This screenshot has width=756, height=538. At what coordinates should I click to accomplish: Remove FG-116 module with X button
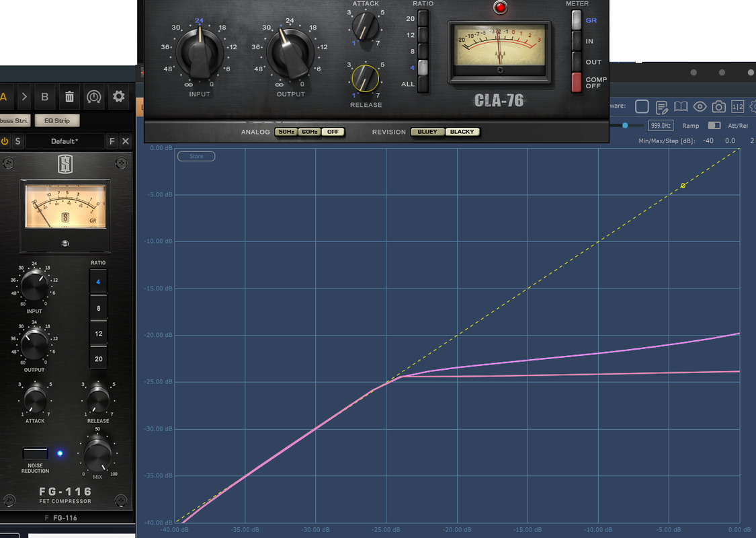pos(126,141)
